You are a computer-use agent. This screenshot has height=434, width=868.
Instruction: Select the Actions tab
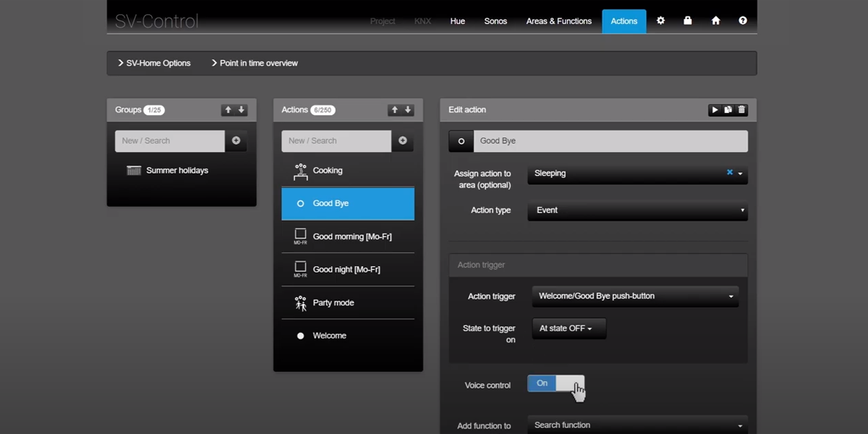[624, 21]
